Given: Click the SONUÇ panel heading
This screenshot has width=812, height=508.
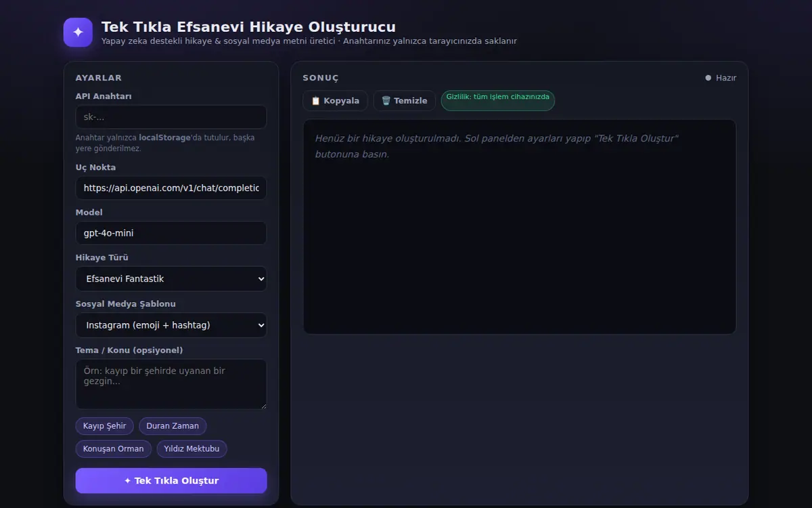Looking at the screenshot, I should (321, 78).
